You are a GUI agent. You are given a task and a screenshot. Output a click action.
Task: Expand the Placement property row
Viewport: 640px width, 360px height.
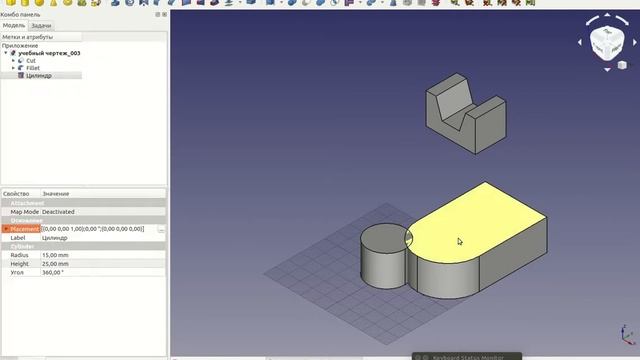pyautogui.click(x=6, y=229)
